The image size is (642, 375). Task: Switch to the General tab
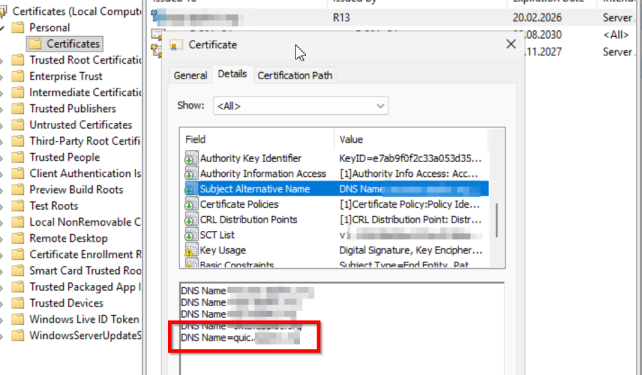point(190,75)
